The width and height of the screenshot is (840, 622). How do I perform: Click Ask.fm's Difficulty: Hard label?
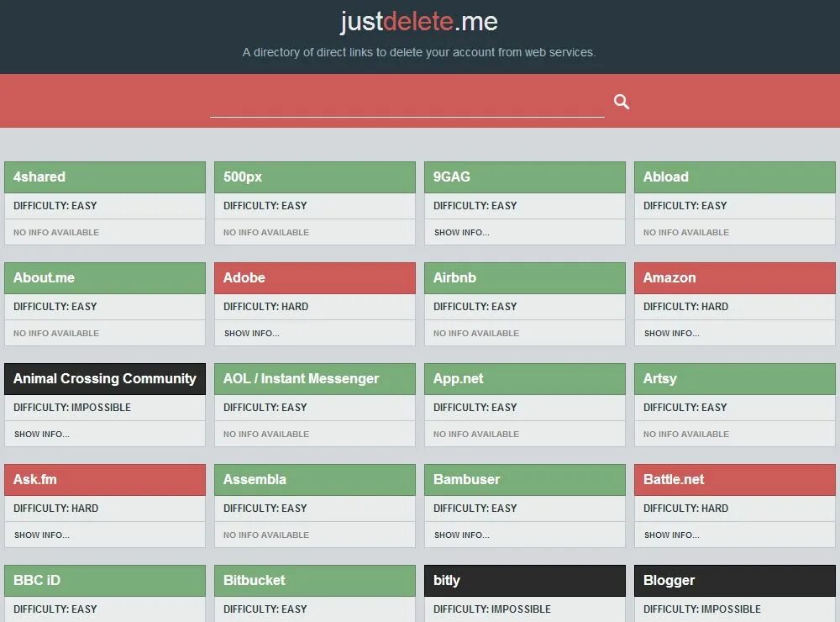pos(55,508)
